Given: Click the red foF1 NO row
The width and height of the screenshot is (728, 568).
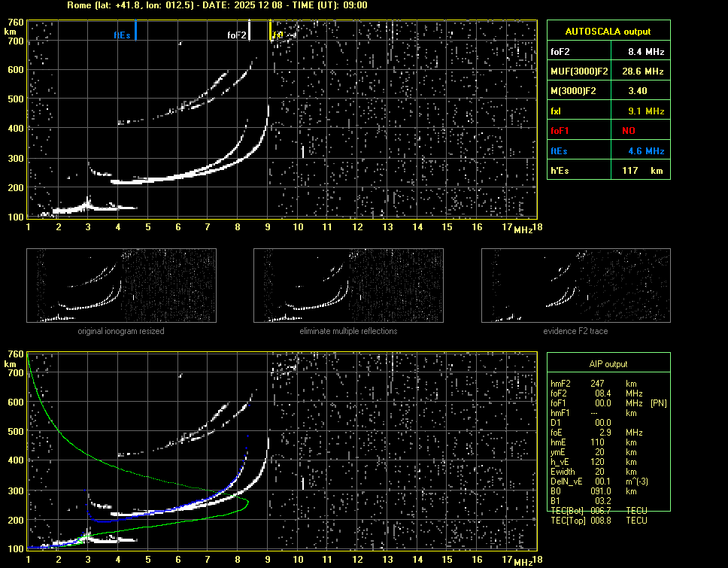Looking at the screenshot, I should 607,130.
